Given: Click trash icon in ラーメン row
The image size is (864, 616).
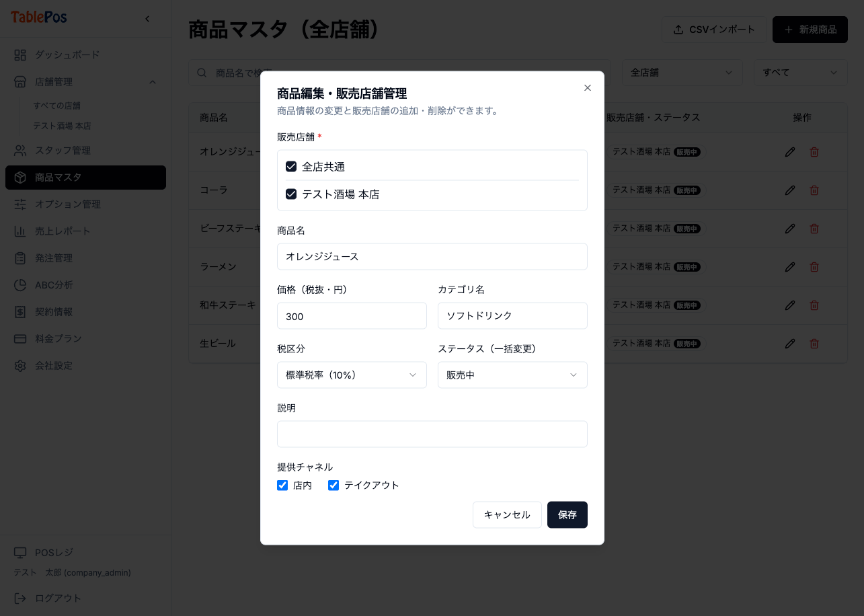Looking at the screenshot, I should [814, 267].
